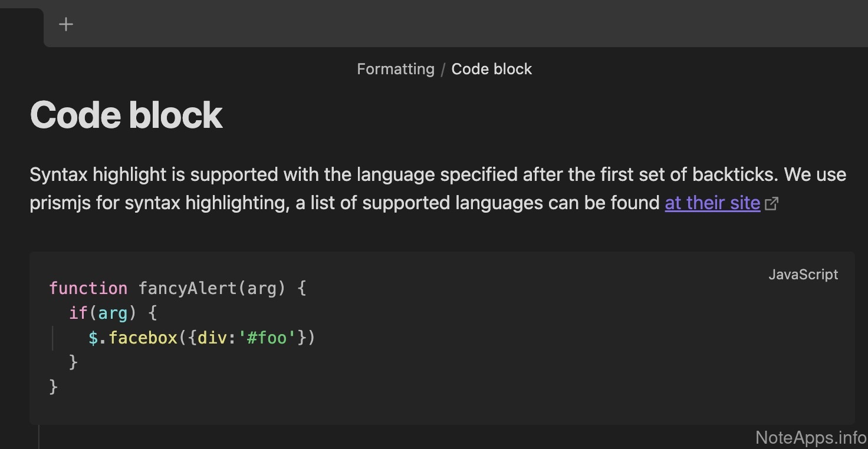Click the words "Syntax highlight" starting the paragraph
868x449 pixels.
click(x=98, y=174)
